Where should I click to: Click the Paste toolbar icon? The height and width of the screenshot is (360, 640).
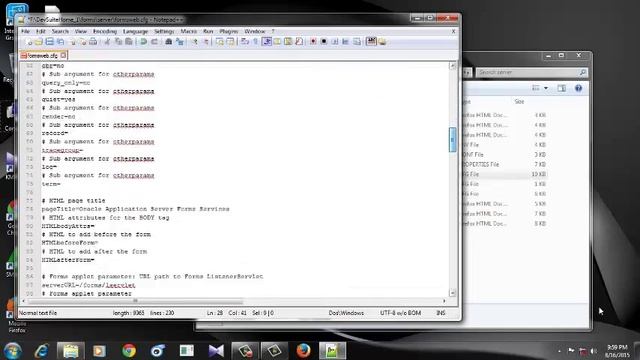click(129, 42)
